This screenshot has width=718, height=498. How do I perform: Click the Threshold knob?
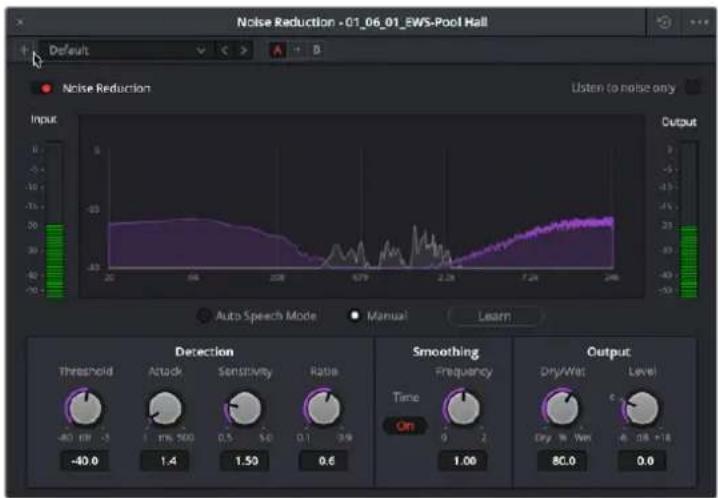pos(85,407)
